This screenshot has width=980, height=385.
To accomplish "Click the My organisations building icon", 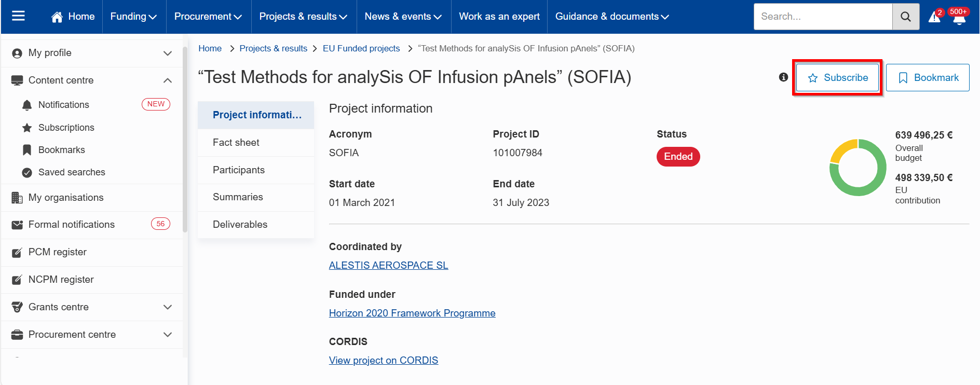I will tap(17, 198).
